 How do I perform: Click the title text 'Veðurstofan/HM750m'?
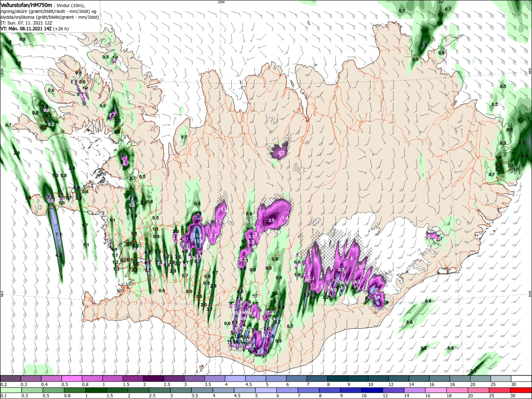click(x=26, y=5)
